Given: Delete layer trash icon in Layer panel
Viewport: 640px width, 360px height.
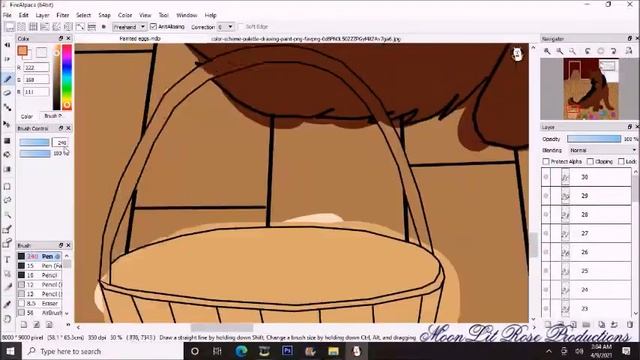Looking at the screenshot, I should point(630,325).
